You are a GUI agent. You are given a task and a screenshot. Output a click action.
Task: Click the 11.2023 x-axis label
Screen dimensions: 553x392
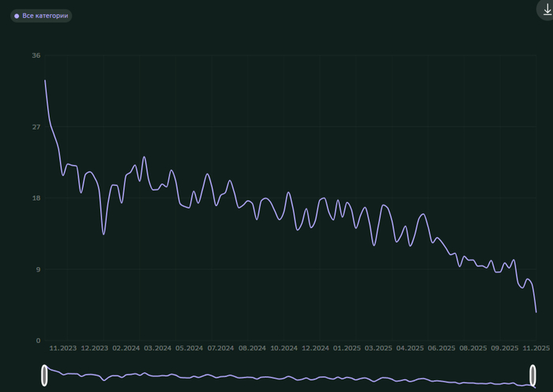click(63, 348)
